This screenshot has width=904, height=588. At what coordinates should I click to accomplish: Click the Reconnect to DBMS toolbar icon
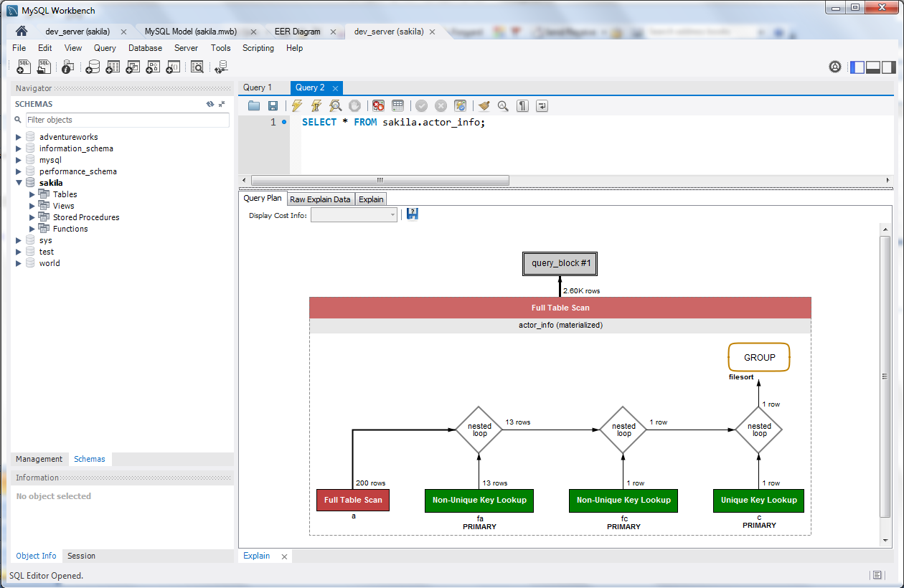[x=221, y=67]
